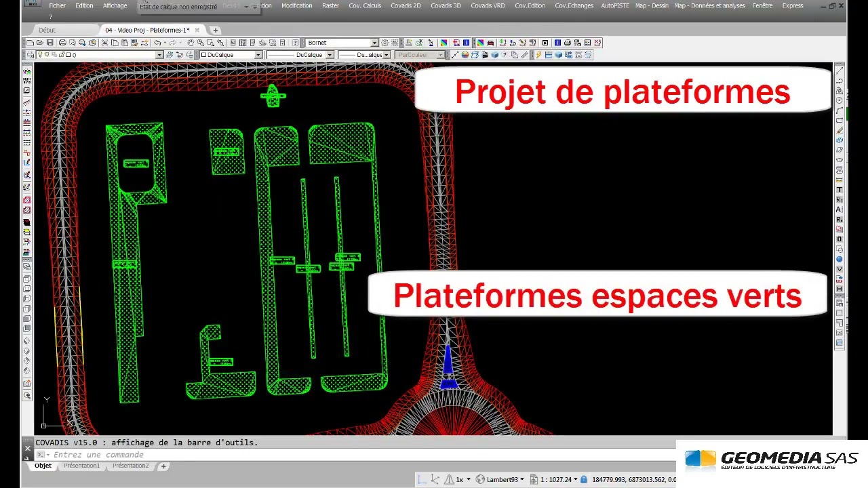Click the Save diskette icon
868x488 pixels.
click(x=50, y=43)
